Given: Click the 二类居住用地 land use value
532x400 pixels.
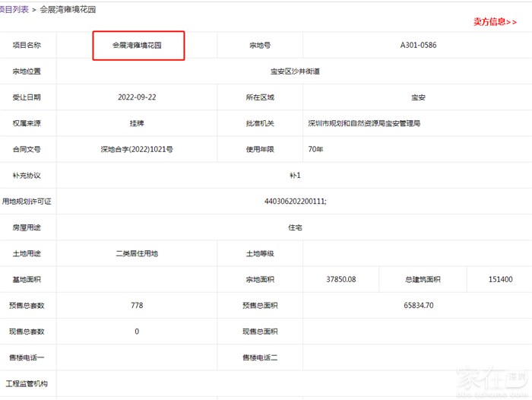Looking at the screenshot, I should (137, 254).
